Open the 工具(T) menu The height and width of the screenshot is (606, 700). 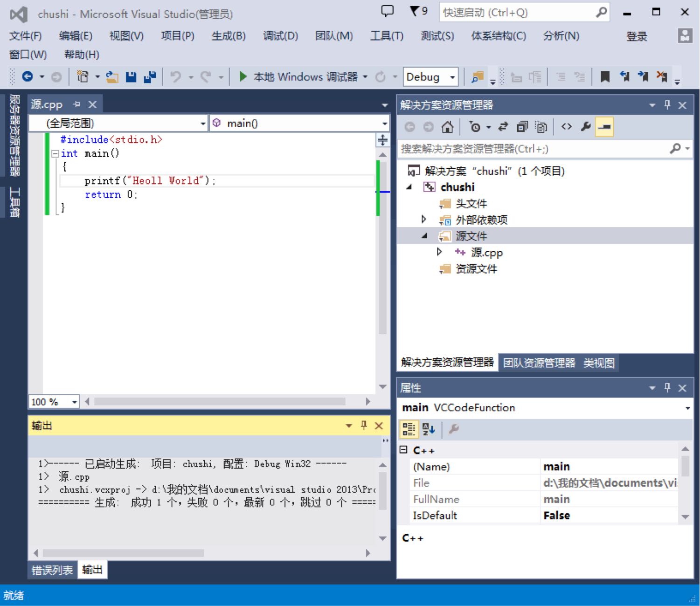[x=387, y=36]
